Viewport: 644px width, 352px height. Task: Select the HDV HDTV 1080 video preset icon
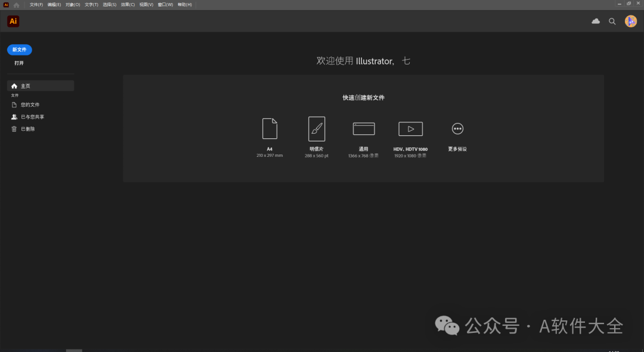pos(410,128)
